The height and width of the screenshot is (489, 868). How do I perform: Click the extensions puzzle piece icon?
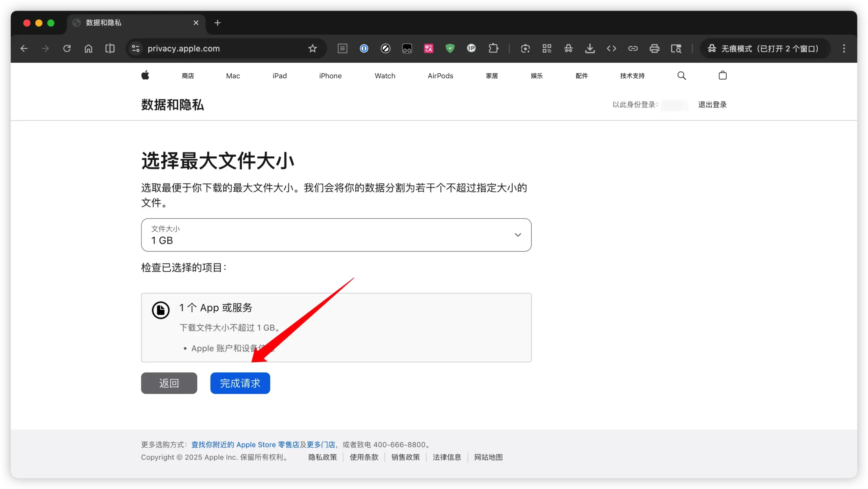click(x=493, y=48)
